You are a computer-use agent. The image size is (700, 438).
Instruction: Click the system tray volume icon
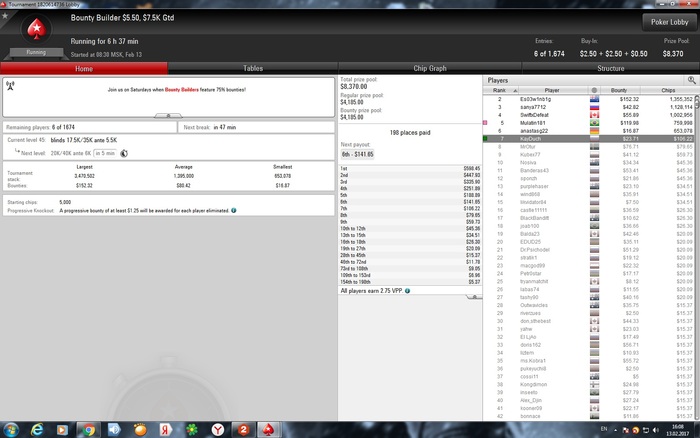655,430
